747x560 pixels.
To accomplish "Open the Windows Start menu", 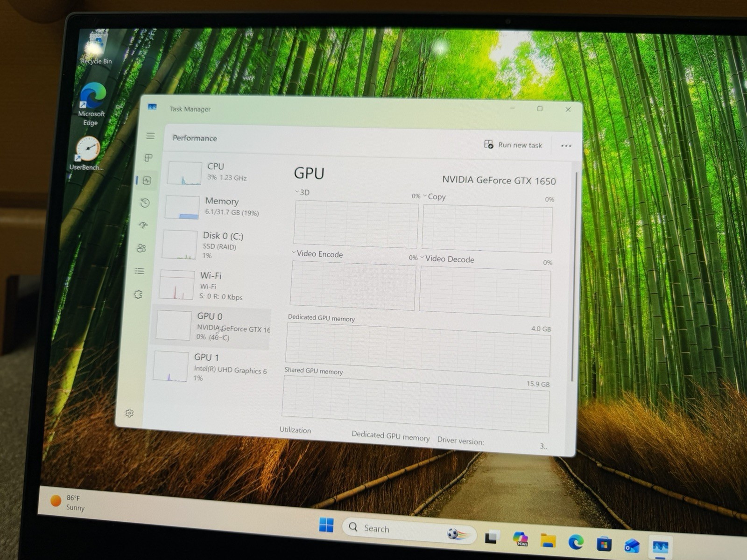I will [x=326, y=525].
